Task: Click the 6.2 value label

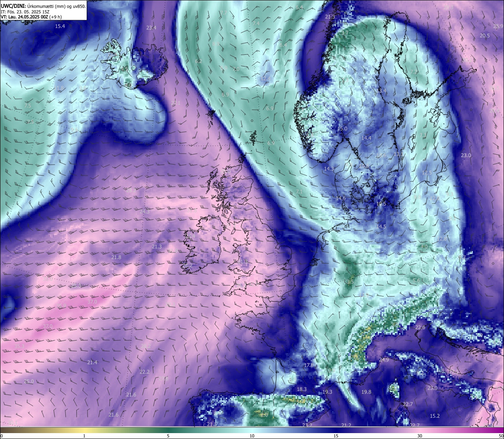Action: click(198, 61)
